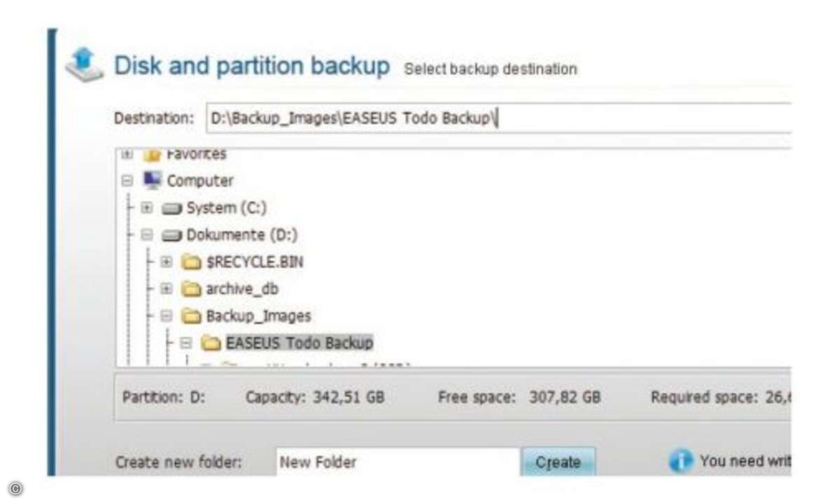This screenshot has width=840, height=504.
Task: Expand the archive_db folder node
Action: click(166, 288)
